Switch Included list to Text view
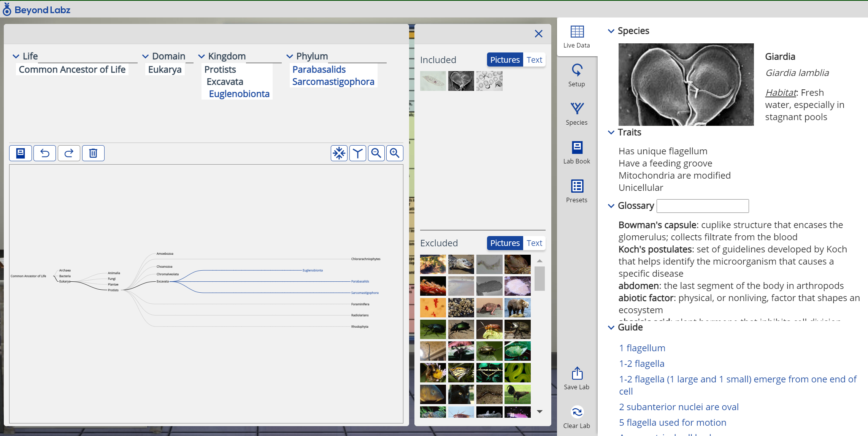The image size is (868, 436). click(534, 60)
